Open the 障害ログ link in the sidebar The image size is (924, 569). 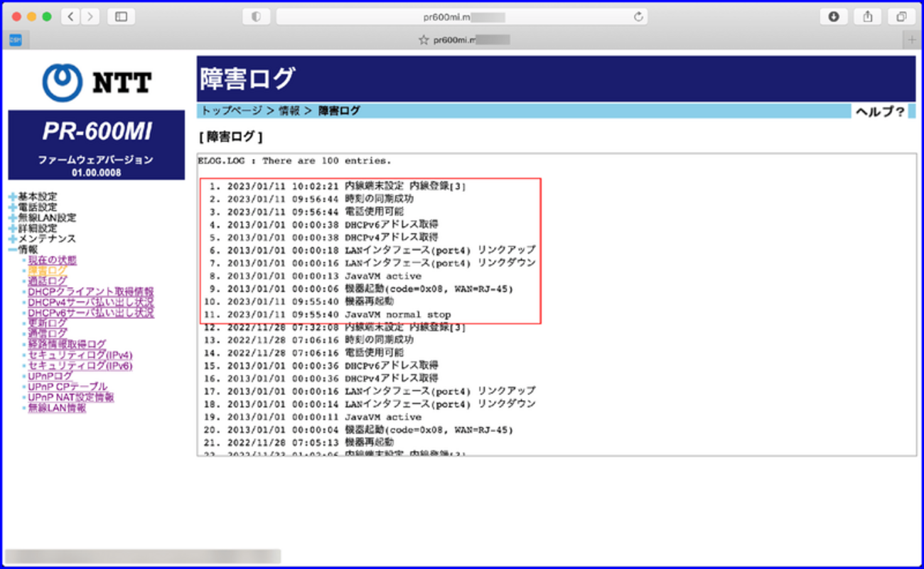click(x=48, y=271)
